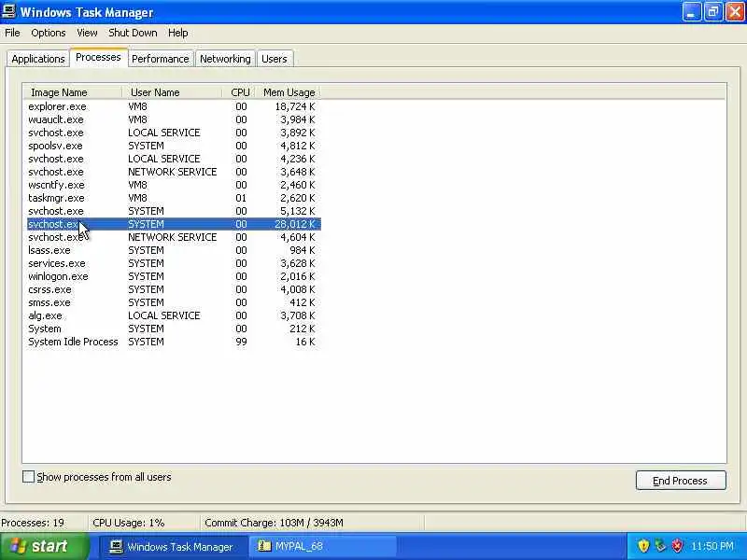The height and width of the screenshot is (560, 747).
Task: Open the Shut Down menu
Action: (x=133, y=33)
